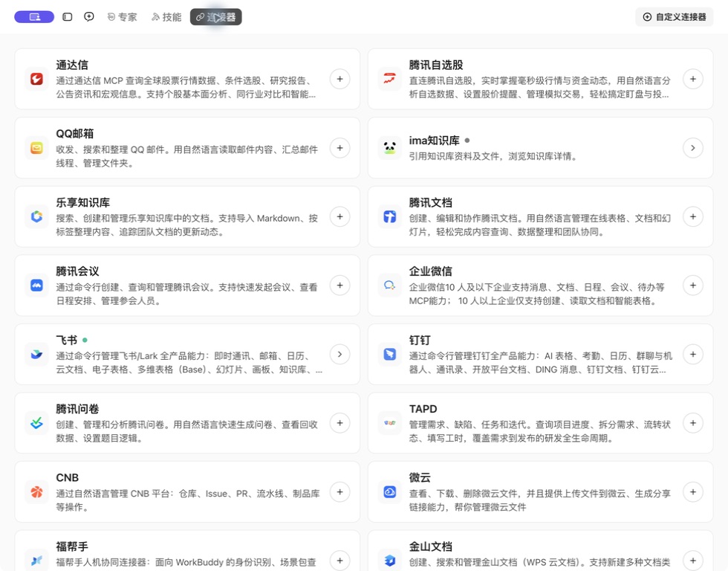Click the CNB title text

tap(68, 477)
